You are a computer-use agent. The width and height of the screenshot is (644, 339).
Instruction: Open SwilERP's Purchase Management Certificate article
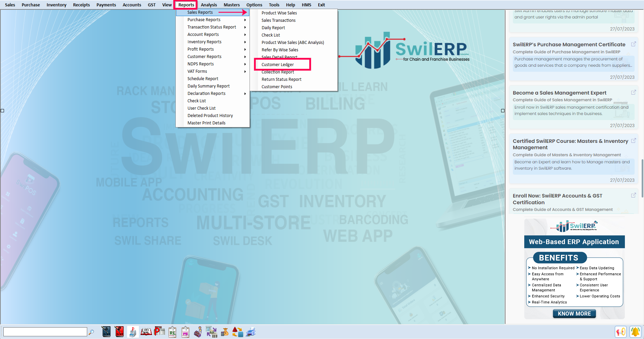pos(569,45)
